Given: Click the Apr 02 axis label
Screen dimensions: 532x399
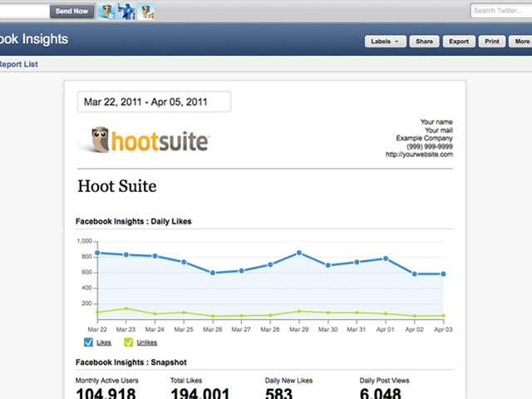Looking at the screenshot, I should tap(414, 329).
